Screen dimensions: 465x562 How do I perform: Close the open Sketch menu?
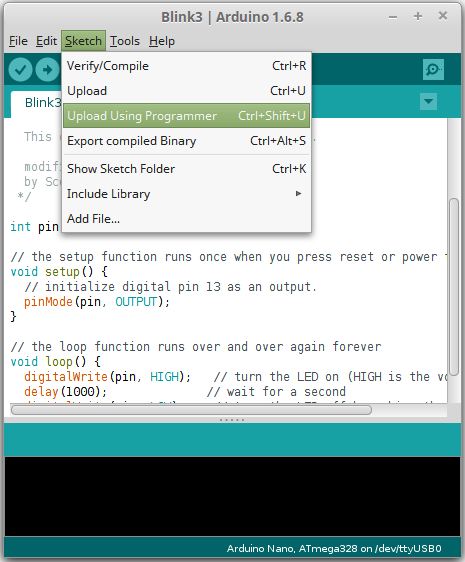(x=83, y=41)
